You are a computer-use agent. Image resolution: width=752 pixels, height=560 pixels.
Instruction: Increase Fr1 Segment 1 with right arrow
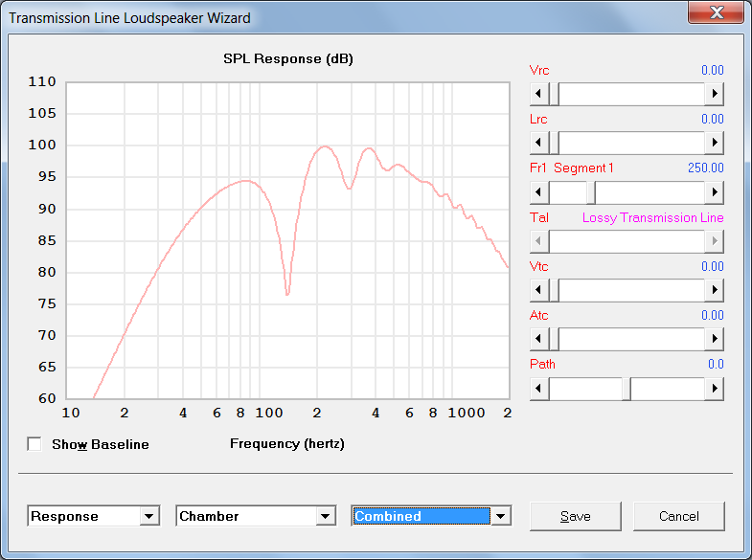tap(714, 192)
